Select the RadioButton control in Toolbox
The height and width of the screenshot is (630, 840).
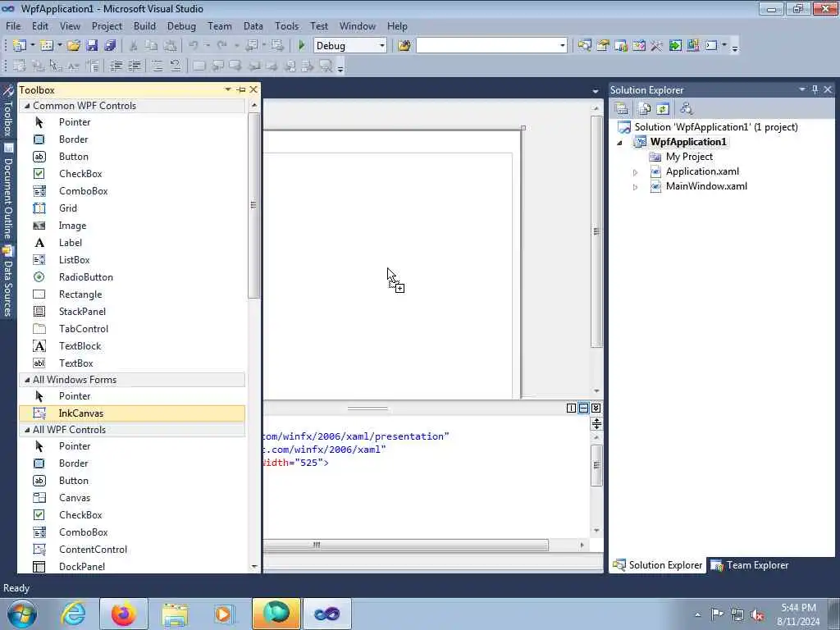(x=132, y=277)
